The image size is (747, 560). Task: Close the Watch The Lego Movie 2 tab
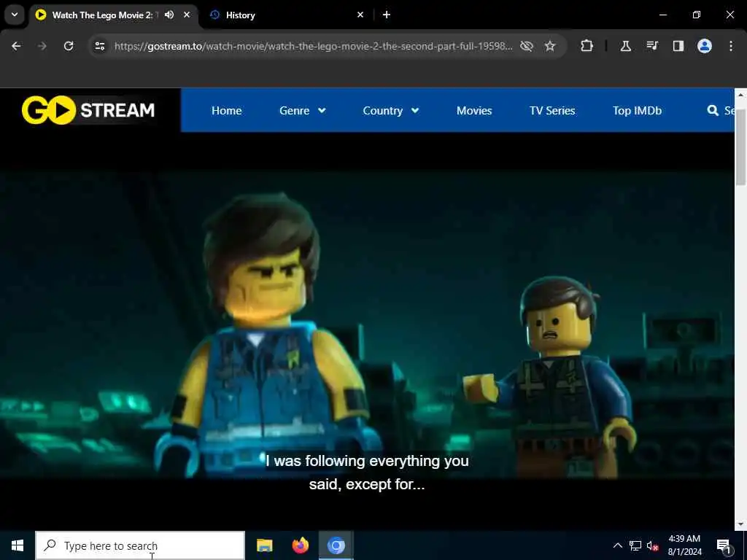coord(187,15)
